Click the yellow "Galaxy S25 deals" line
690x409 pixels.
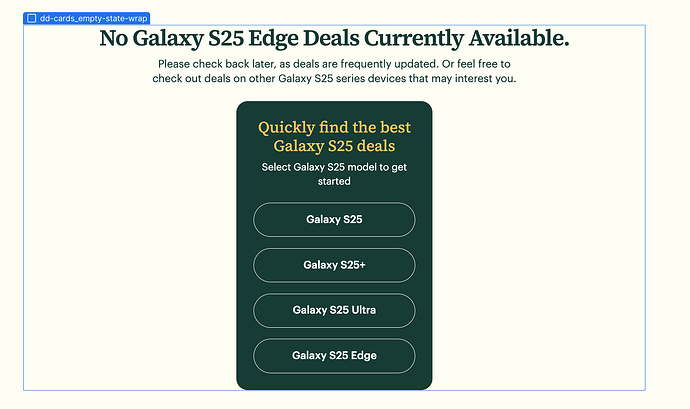click(334, 147)
